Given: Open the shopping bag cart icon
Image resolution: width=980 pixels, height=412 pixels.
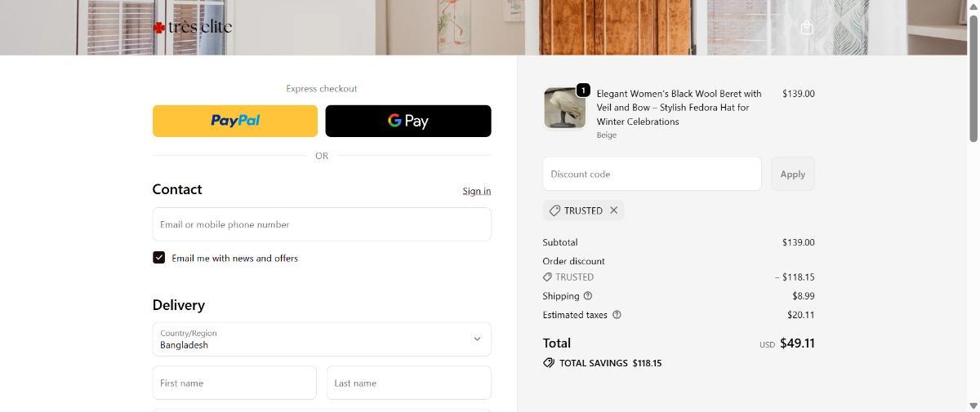Looking at the screenshot, I should point(807,28).
